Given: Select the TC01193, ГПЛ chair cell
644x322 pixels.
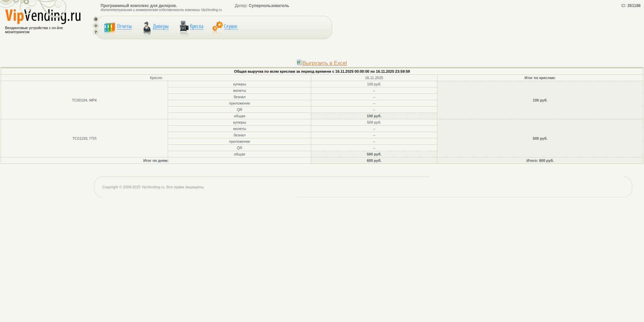Looking at the screenshot, I should 84,138.
